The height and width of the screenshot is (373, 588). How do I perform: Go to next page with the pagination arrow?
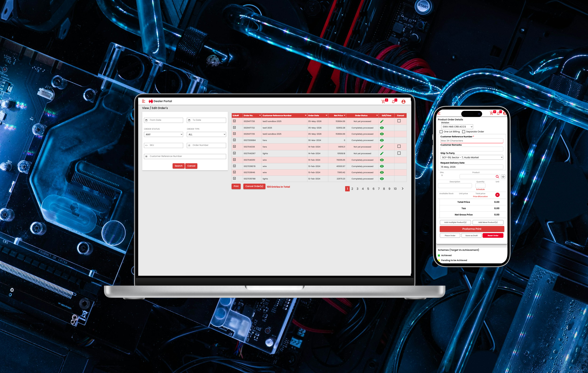[403, 189]
